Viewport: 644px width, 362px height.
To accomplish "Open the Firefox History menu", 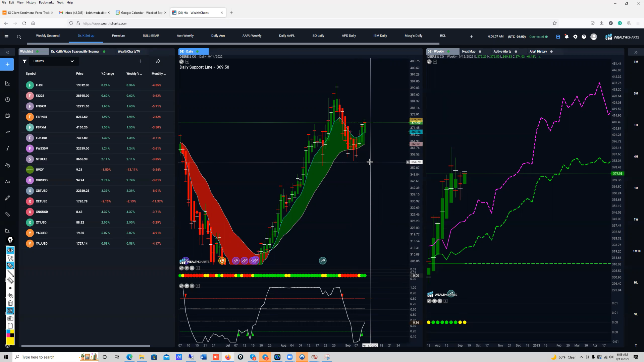I will (31, 3).
